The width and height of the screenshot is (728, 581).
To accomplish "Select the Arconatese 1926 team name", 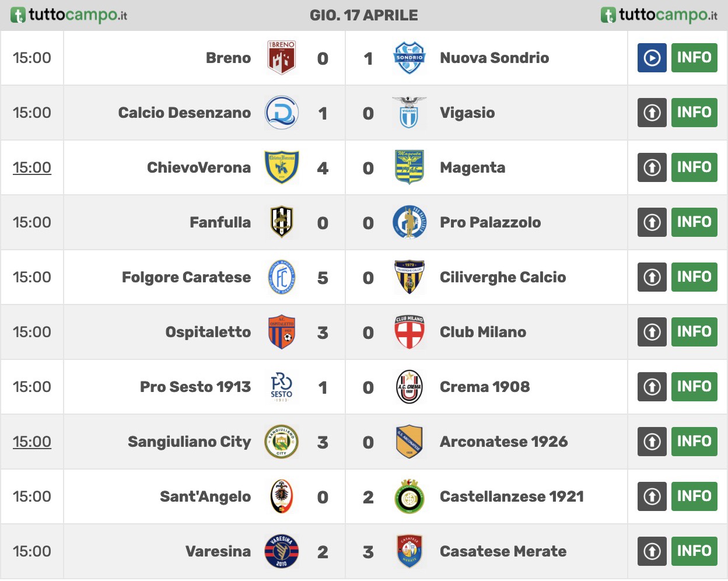I will coord(503,442).
